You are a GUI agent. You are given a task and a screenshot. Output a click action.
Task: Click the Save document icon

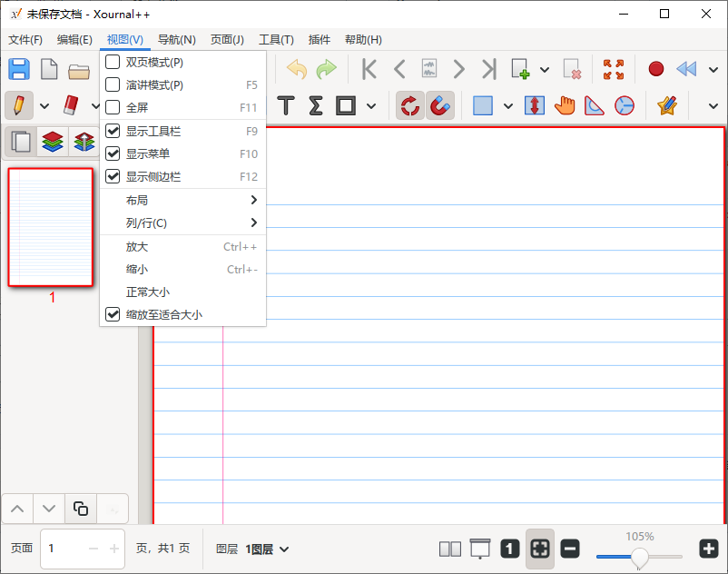coord(19,70)
